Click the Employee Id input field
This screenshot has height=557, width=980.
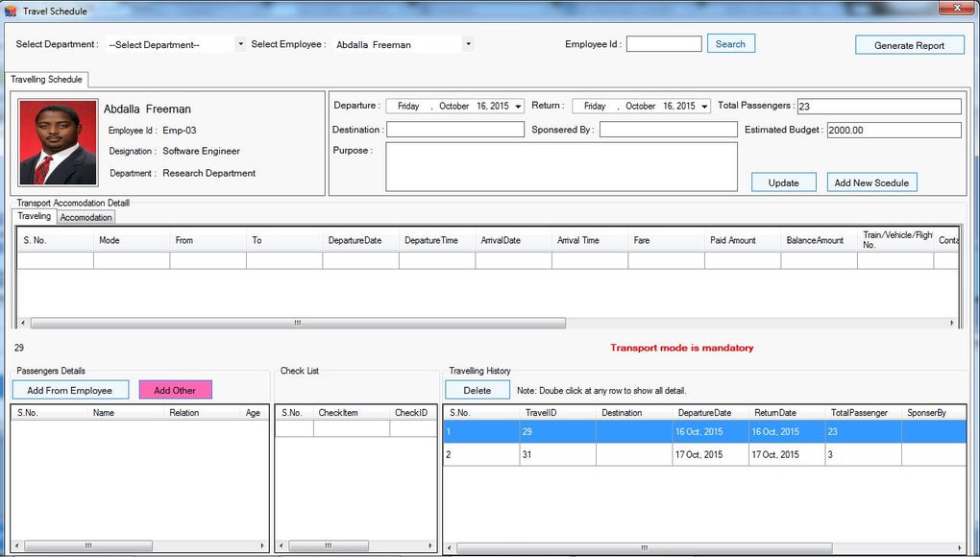664,44
